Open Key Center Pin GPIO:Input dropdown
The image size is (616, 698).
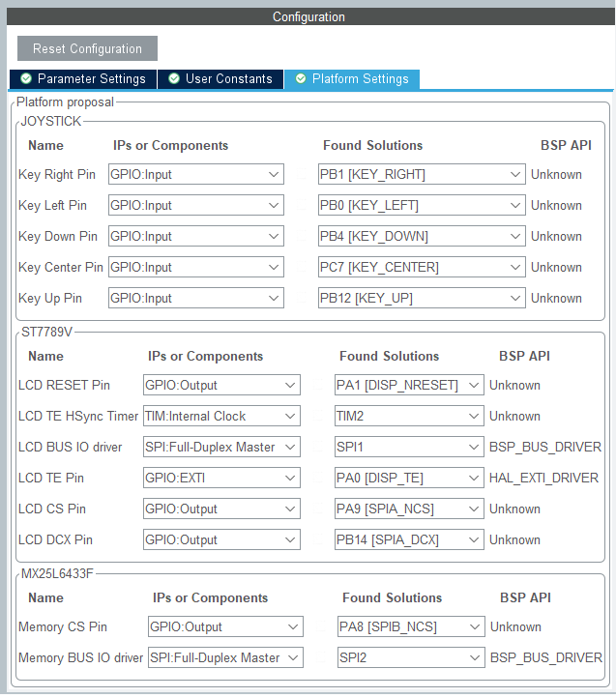tap(196, 267)
